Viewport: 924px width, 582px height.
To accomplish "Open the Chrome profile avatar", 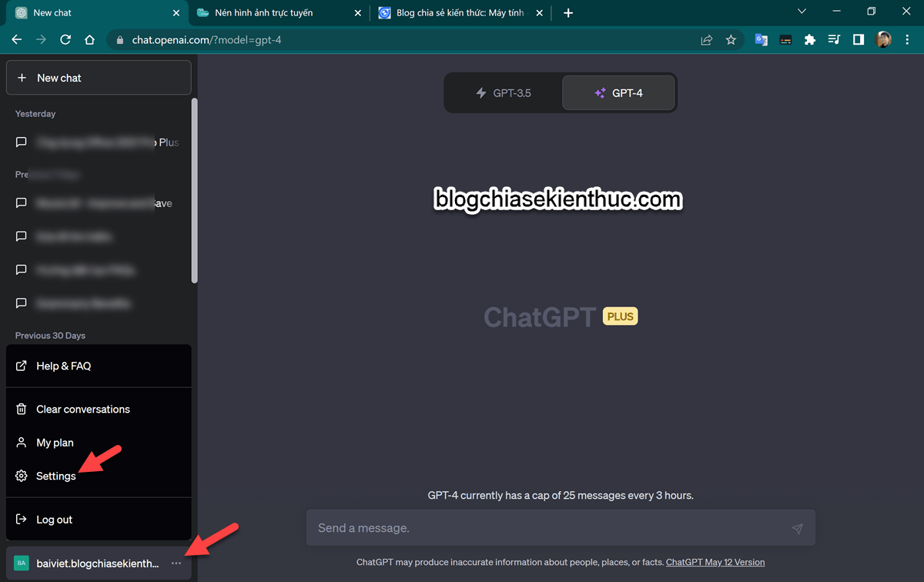I will [x=883, y=40].
